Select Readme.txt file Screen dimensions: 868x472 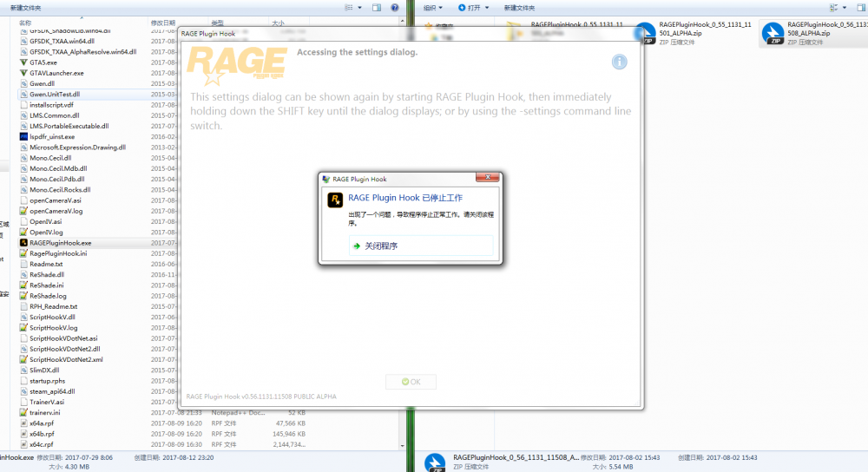(x=46, y=264)
